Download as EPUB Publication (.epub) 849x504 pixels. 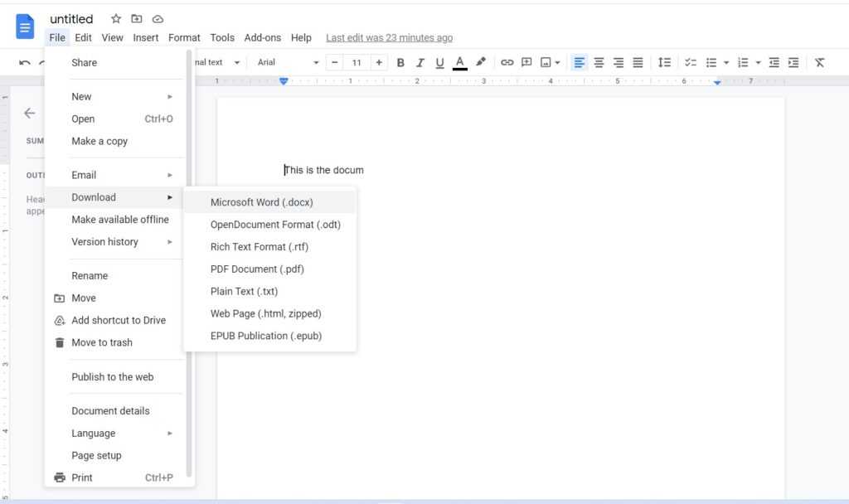(269, 336)
